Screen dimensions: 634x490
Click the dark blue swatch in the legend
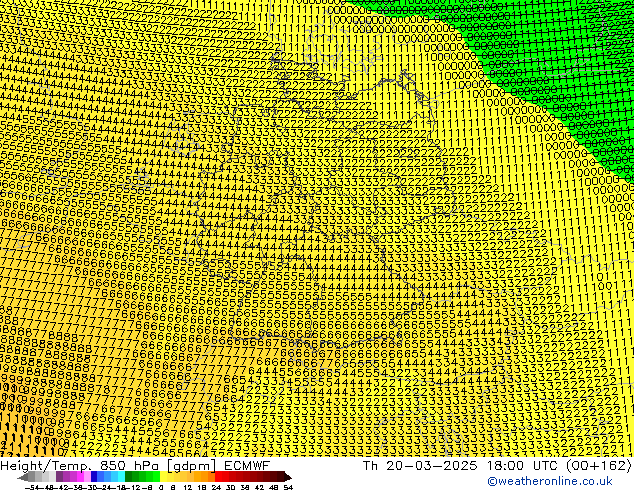[94, 476]
